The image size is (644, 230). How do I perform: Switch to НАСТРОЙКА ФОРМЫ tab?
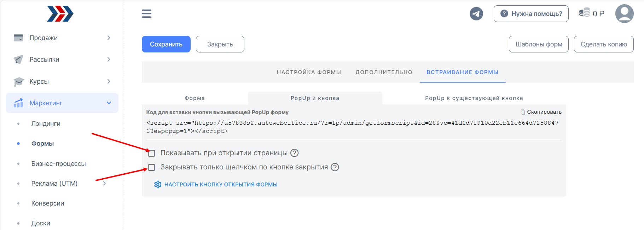pos(309,72)
